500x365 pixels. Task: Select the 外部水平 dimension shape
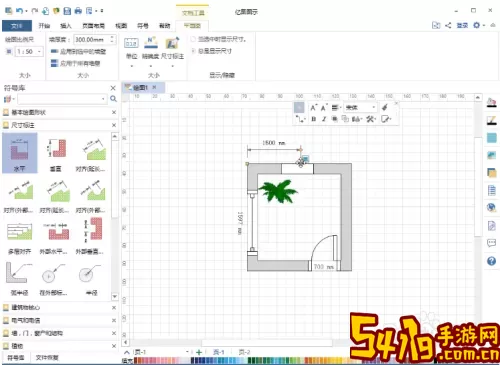54,236
